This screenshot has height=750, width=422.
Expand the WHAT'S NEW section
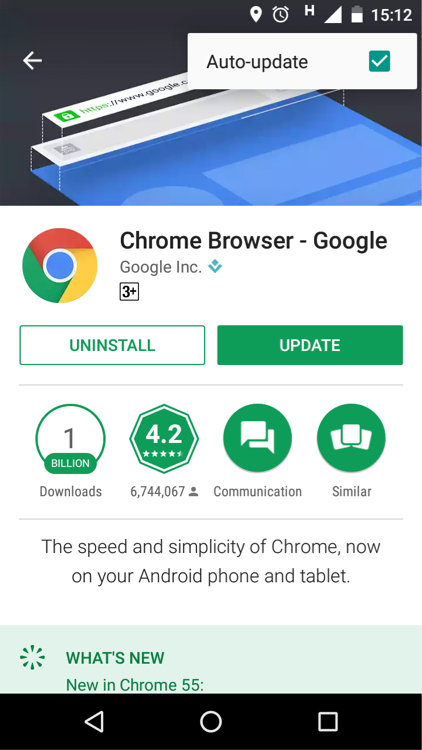(x=211, y=659)
